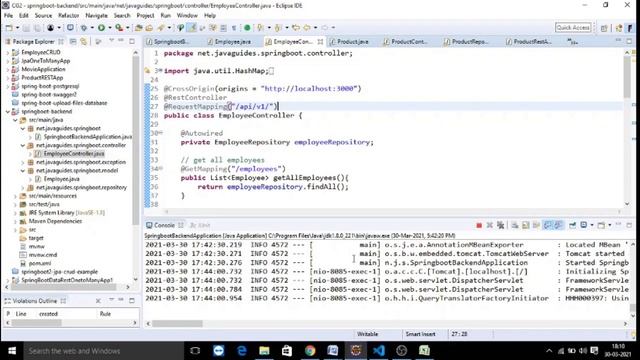Open Microsoft Edge from taskbar
The width and height of the screenshot is (640, 360).
click(241, 351)
